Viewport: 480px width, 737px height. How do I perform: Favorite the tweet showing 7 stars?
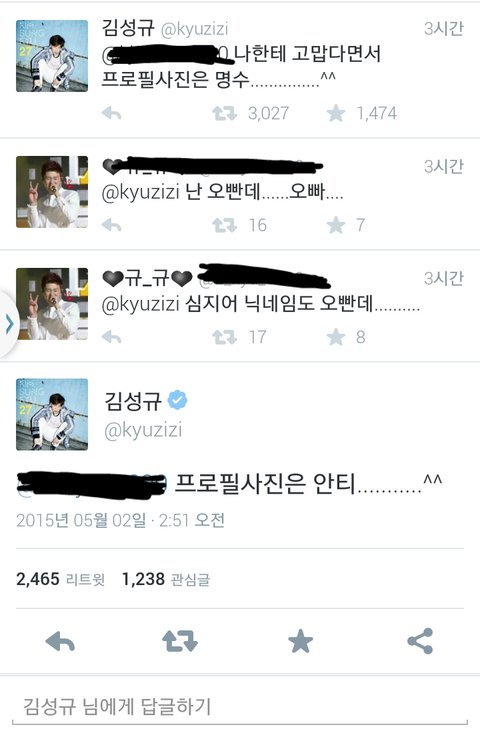tap(336, 225)
